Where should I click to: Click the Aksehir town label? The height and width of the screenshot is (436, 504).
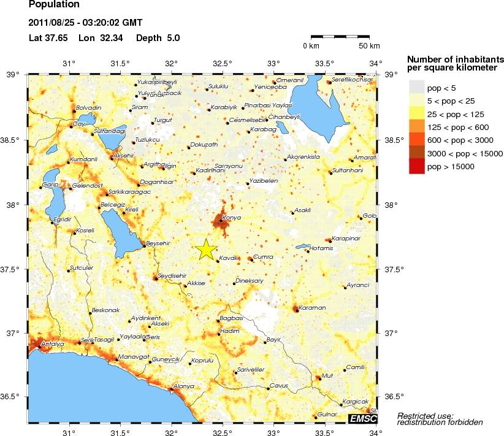(124, 156)
